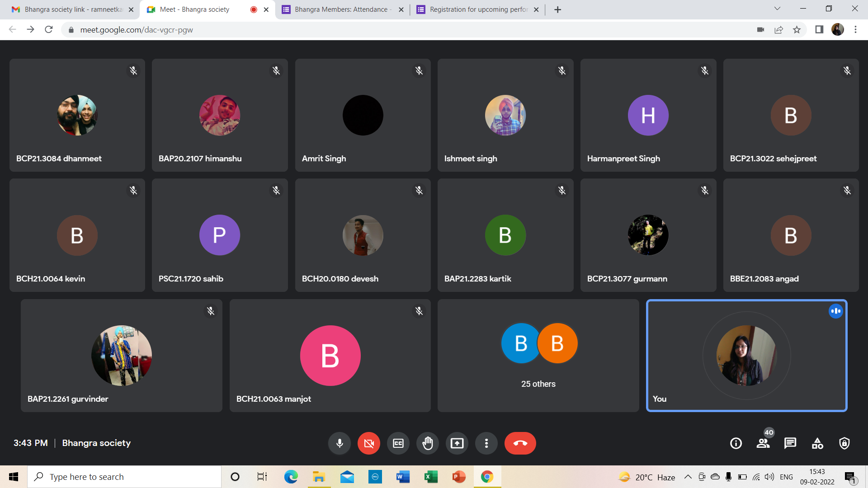Leave call with red hang-up button
Screen dimensions: 868x488
[x=520, y=443]
